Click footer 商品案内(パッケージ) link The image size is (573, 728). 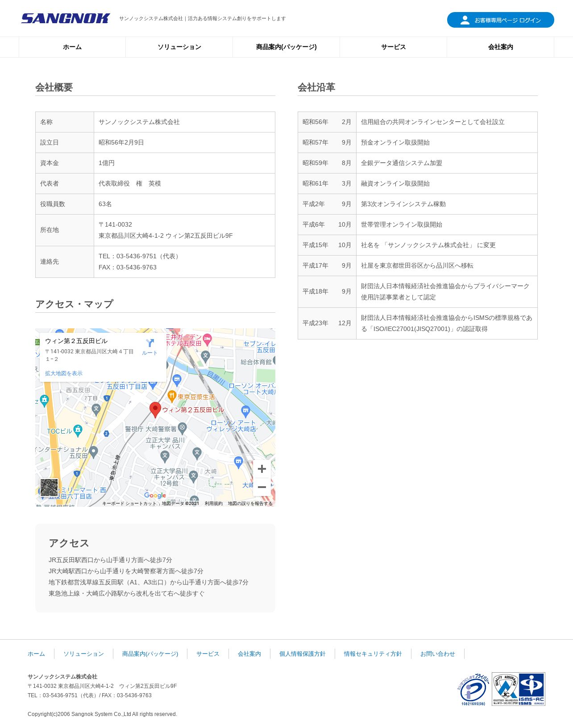pos(150,654)
